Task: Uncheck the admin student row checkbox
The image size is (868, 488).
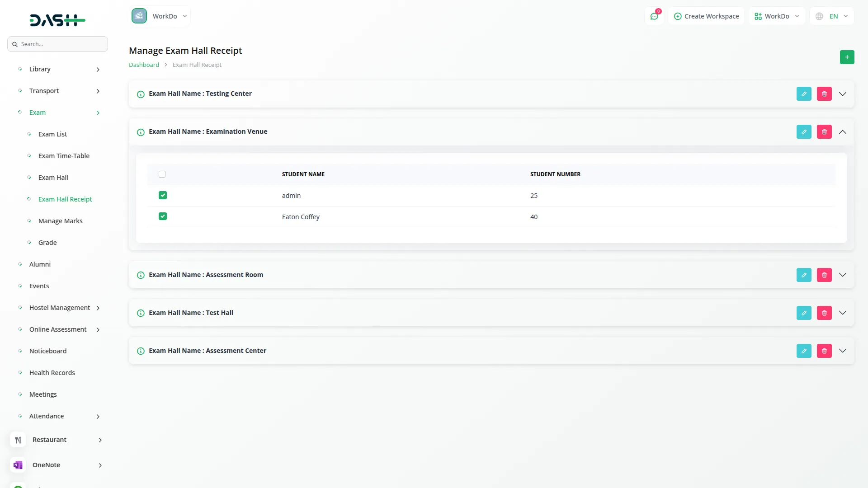Action: [x=162, y=195]
